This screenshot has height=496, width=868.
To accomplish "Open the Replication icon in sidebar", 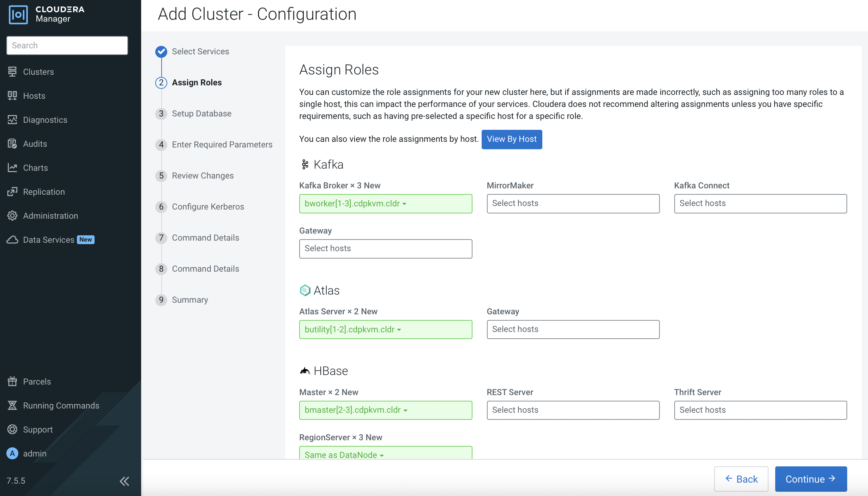I will 12,192.
